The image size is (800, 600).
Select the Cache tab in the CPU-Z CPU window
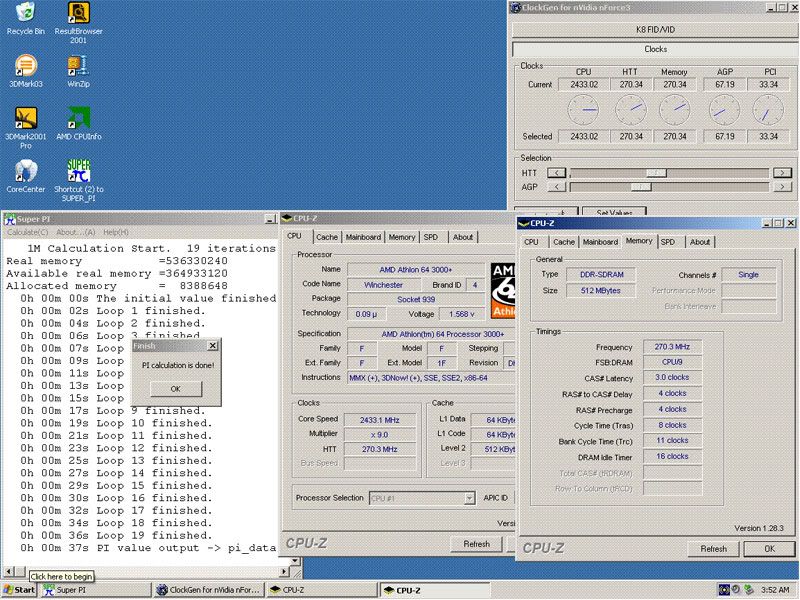pos(327,237)
